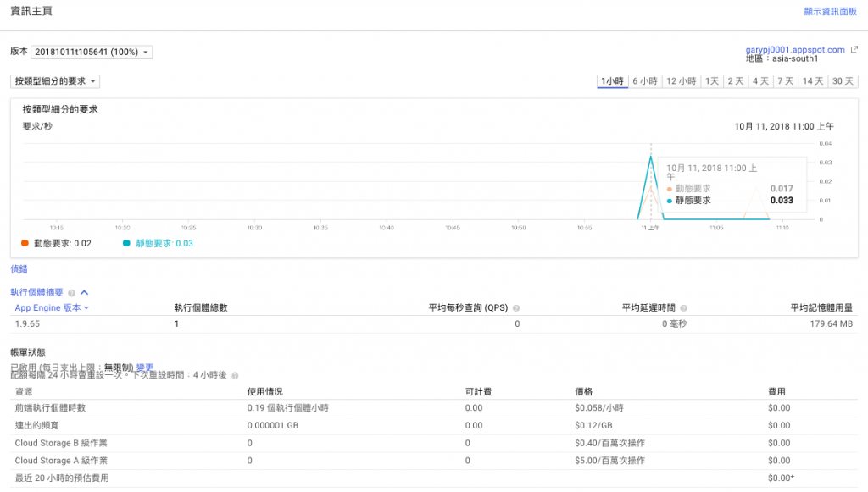Select the 12 小時 time range tab
Image resolution: width=868 pixels, height=492 pixels.
[x=681, y=81]
